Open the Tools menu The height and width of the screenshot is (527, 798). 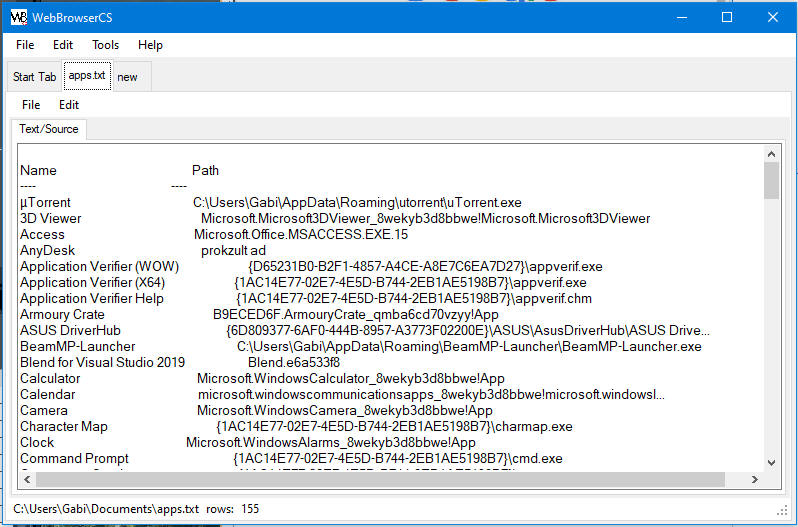tap(105, 45)
